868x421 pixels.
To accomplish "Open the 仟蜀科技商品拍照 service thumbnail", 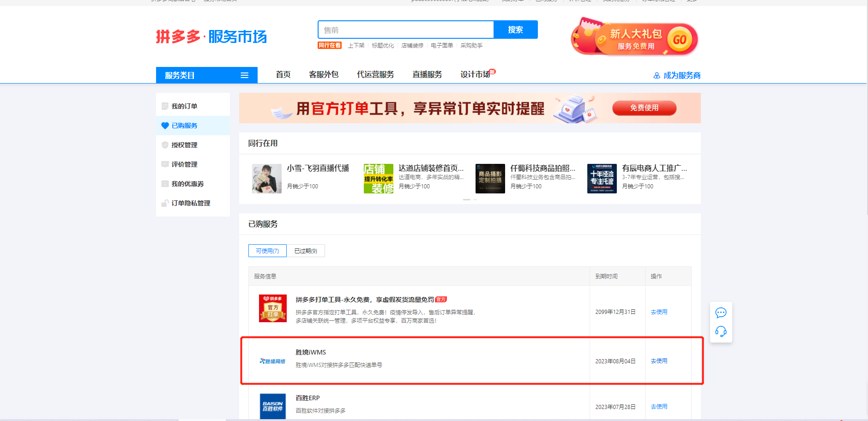I will tap(490, 179).
